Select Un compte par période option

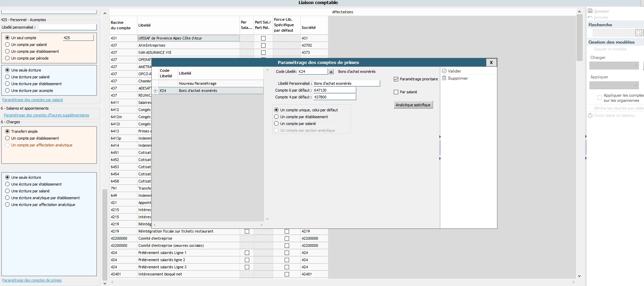point(7,58)
